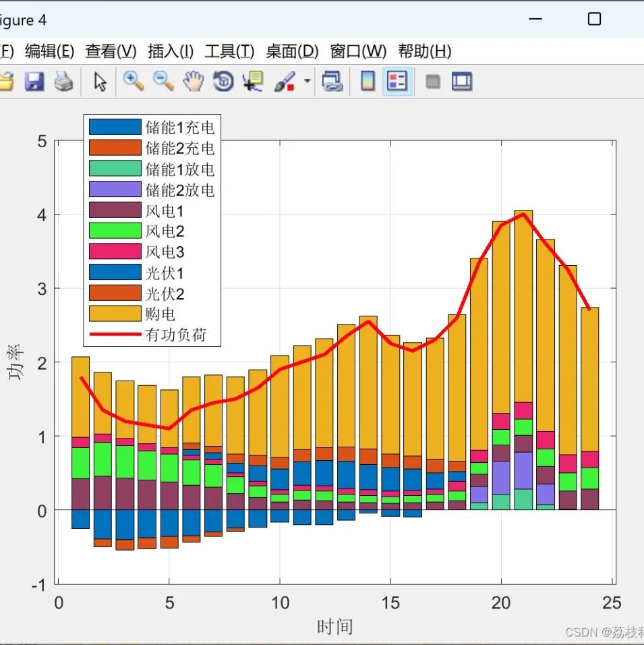This screenshot has width=644, height=645.
Task: Click the 风电3 legend color swatch
Action: coord(115,251)
